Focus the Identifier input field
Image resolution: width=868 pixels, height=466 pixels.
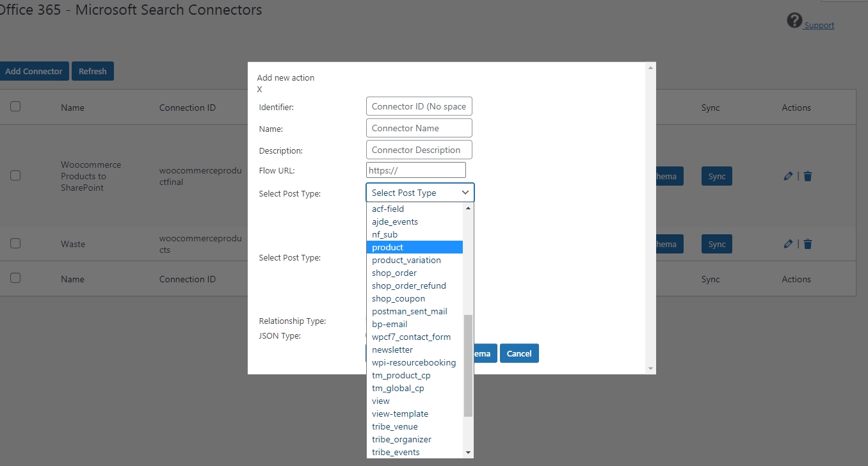pyautogui.click(x=419, y=106)
